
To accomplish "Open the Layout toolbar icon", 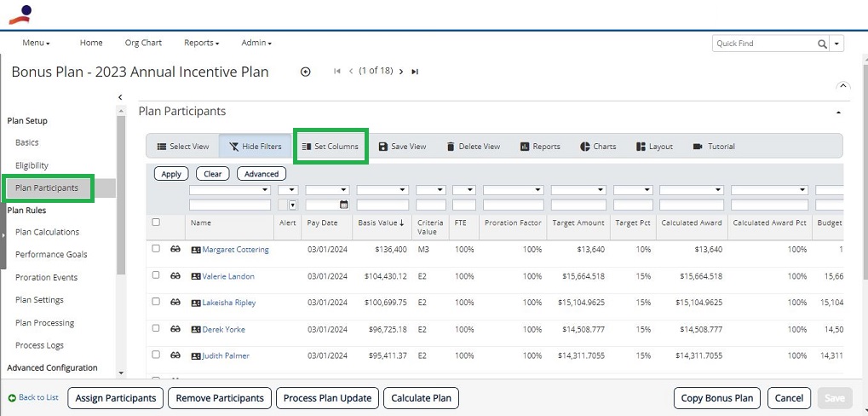I will (x=641, y=147).
